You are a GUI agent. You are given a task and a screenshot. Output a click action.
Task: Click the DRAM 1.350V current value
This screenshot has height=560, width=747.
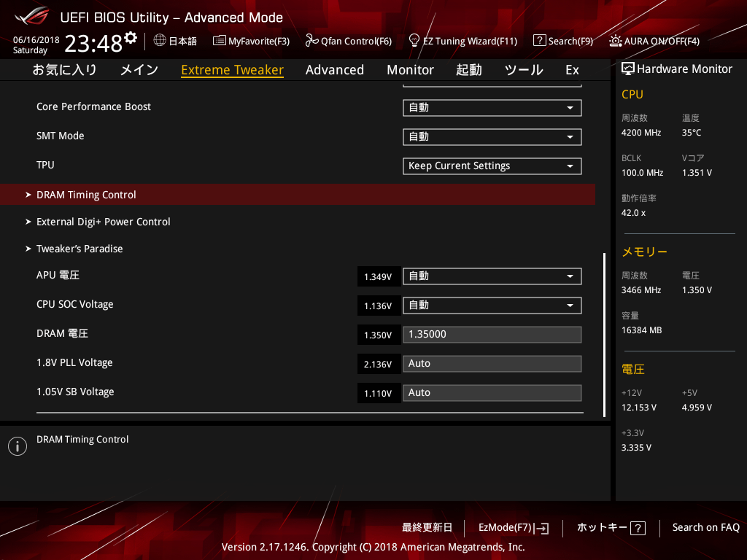[378, 335]
